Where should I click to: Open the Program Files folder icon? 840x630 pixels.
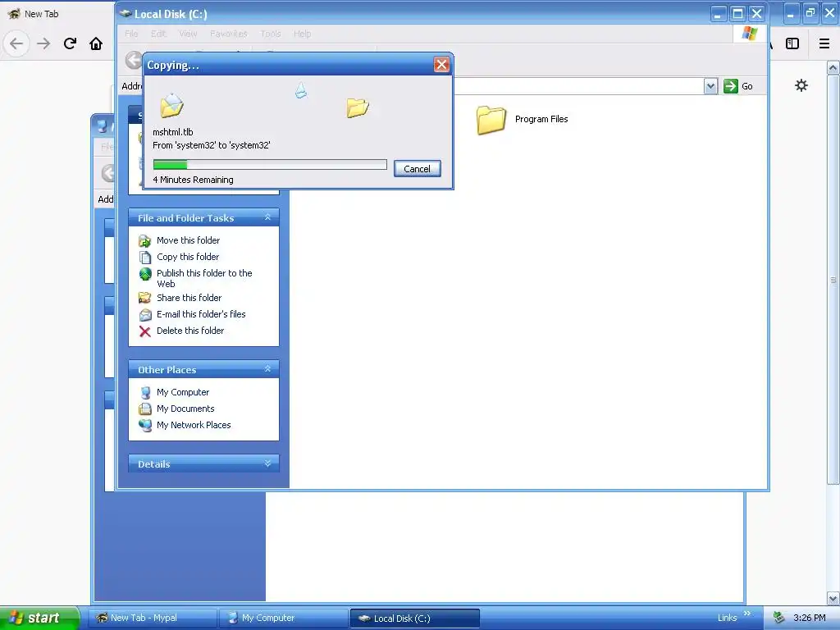point(491,120)
